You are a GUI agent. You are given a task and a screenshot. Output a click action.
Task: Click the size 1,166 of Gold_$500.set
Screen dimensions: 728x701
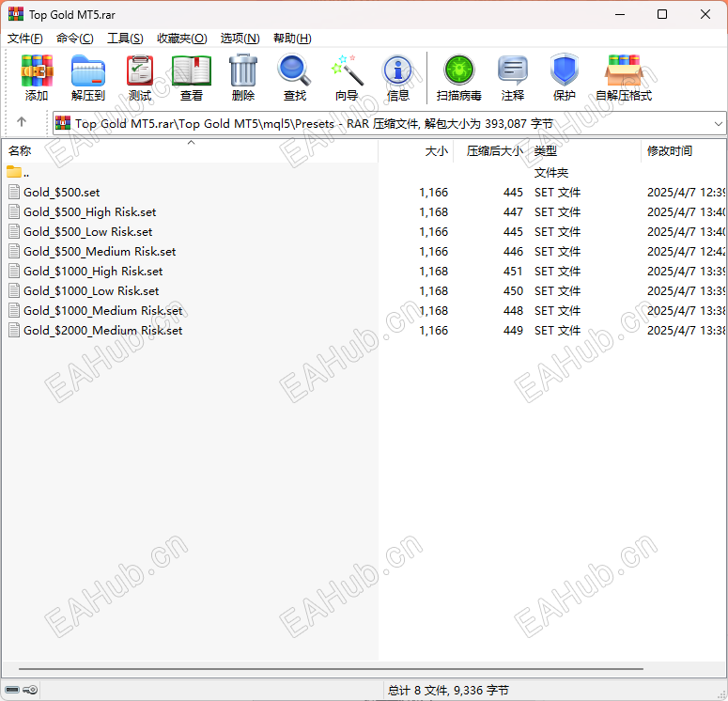tap(434, 193)
